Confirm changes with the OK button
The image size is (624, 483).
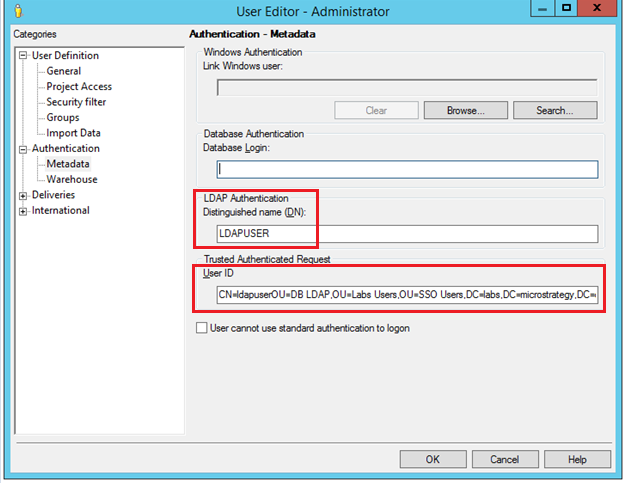(432, 460)
